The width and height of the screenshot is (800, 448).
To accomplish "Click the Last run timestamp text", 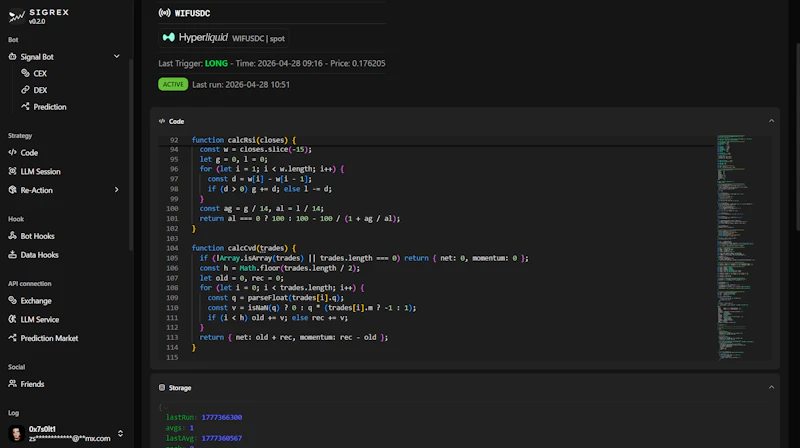I will pyautogui.click(x=241, y=85).
